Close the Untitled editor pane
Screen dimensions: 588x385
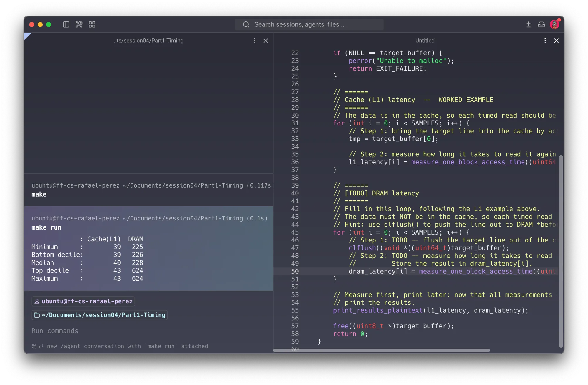556,41
